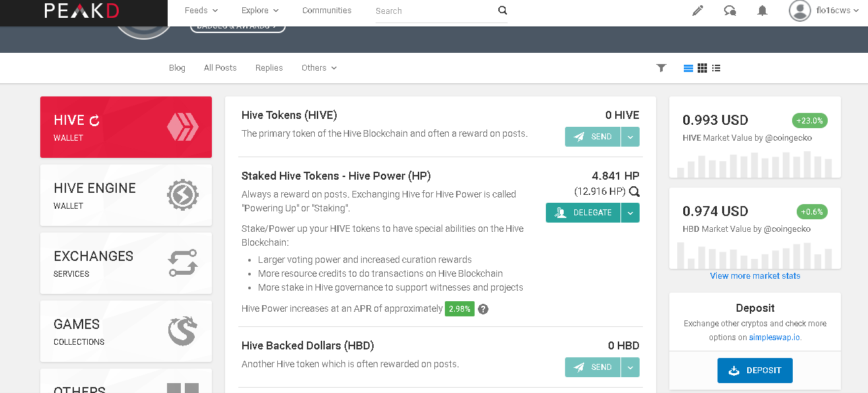
Task: Click Hive Tokens (HIVE) heading
Action: (x=289, y=116)
